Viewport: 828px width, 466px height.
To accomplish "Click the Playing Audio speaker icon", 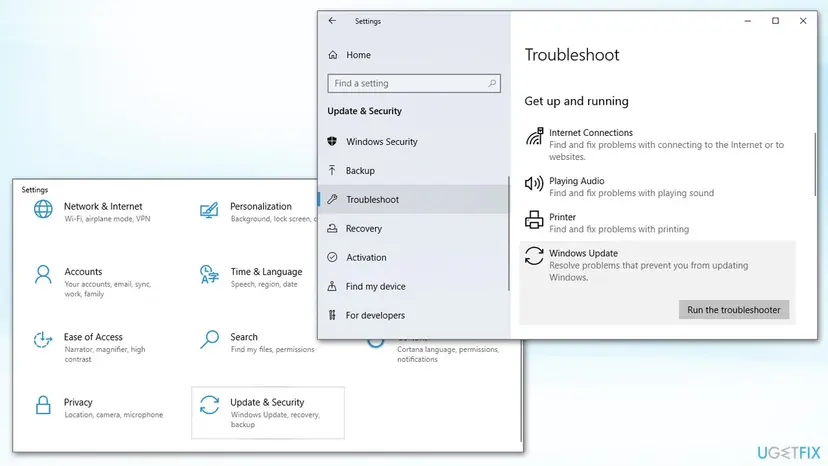I will click(x=534, y=183).
